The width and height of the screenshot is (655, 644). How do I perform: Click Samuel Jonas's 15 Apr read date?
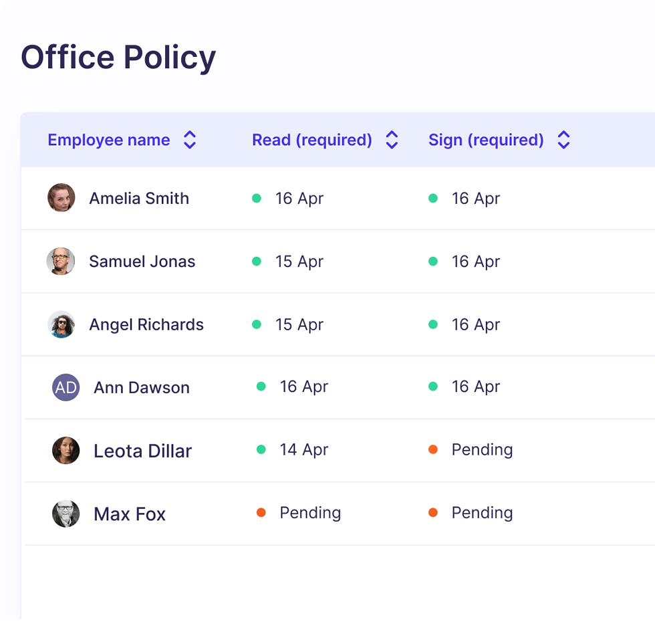(299, 261)
